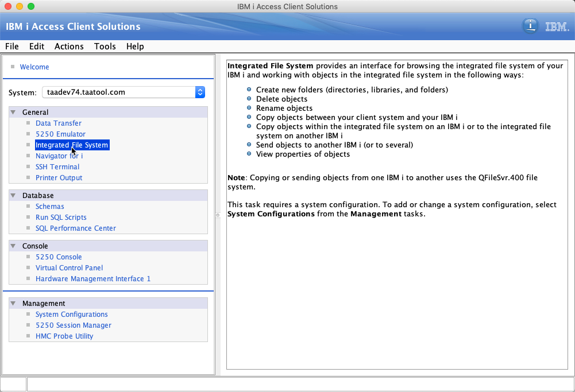The width and height of the screenshot is (575, 392).
Task: Collapse the Management section
Action: [x=13, y=304]
